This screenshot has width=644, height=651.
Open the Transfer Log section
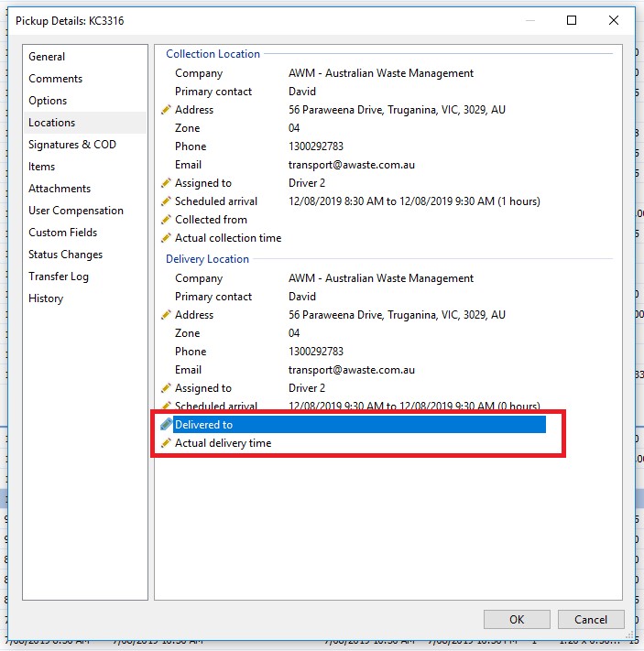(59, 277)
